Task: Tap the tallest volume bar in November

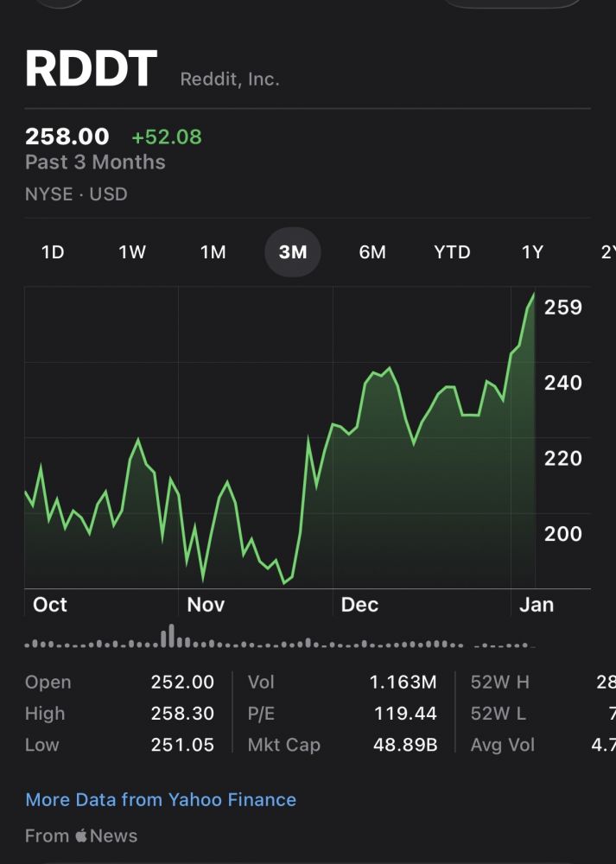Action: pyautogui.click(x=171, y=636)
